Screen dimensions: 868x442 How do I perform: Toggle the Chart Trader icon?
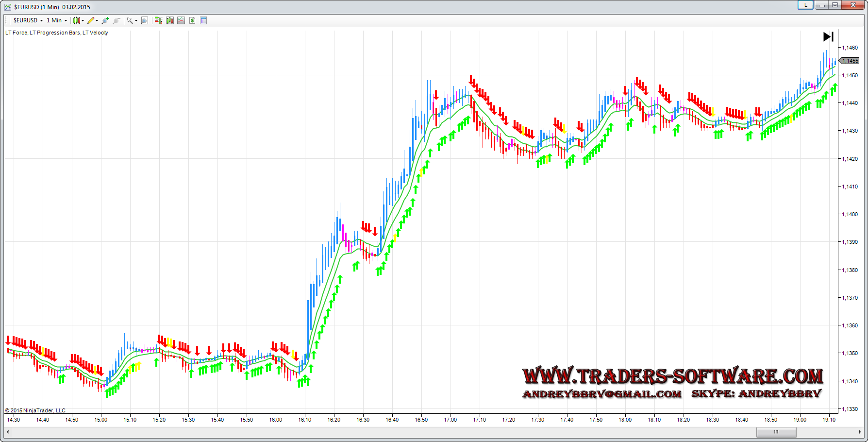tap(158, 20)
